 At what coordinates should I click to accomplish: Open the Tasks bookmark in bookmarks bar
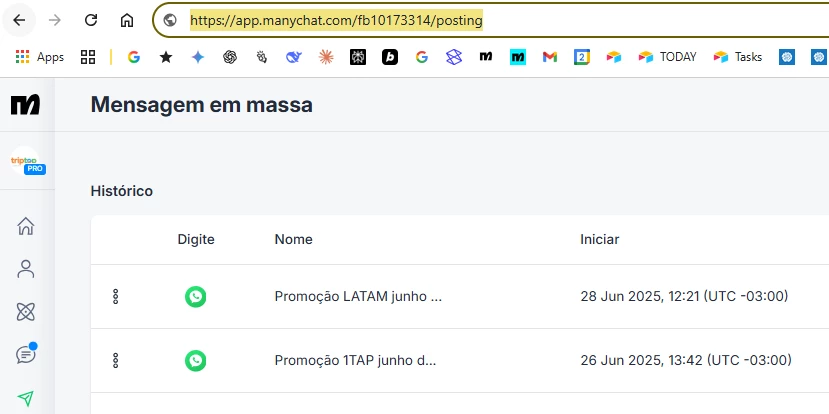tap(738, 57)
